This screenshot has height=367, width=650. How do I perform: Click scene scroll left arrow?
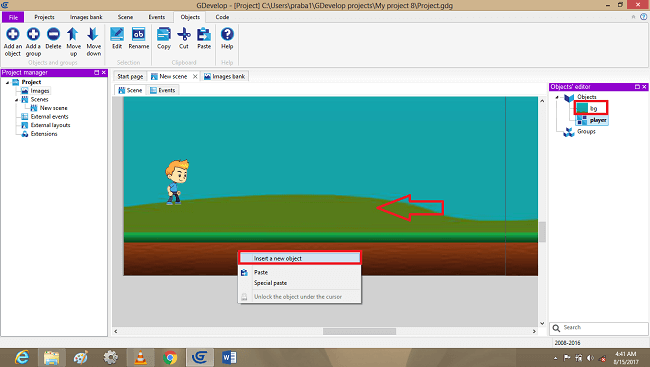(x=116, y=331)
